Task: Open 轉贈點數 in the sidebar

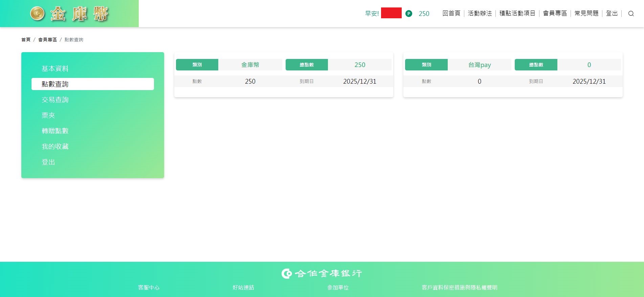Action: [x=55, y=131]
